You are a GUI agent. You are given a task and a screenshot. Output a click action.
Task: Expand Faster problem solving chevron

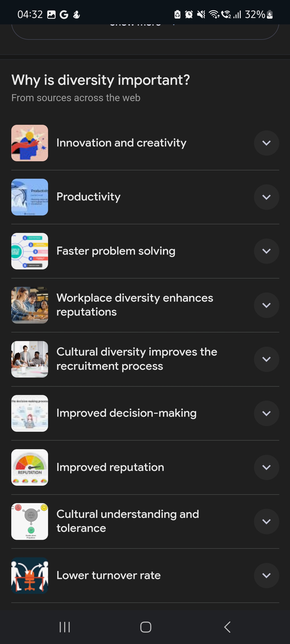pos(266,251)
